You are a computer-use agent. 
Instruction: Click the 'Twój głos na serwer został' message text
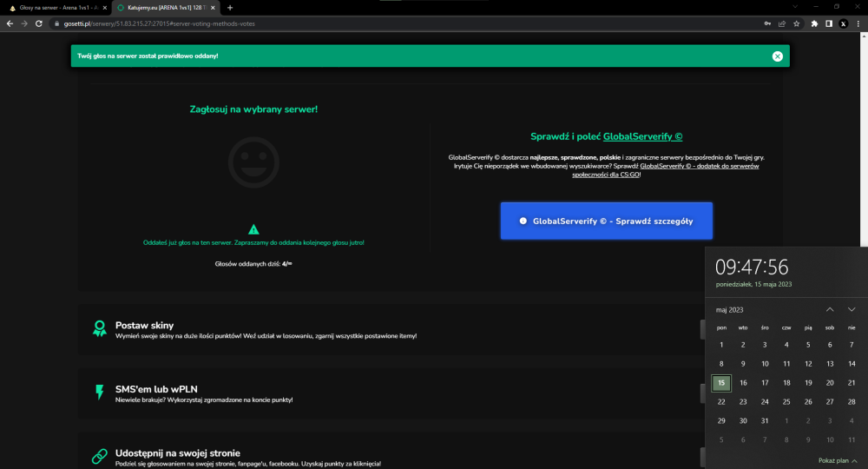(148, 56)
